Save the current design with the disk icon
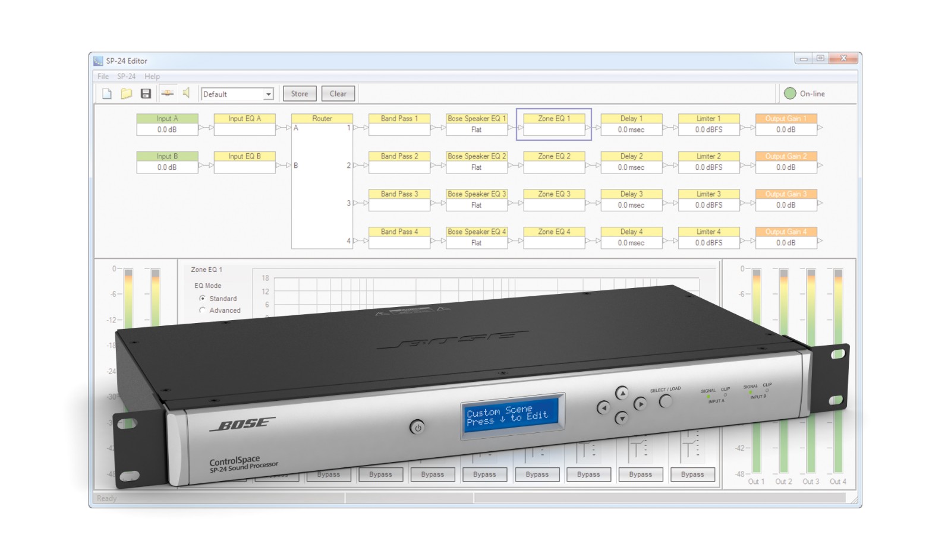Image resolution: width=951 pixels, height=560 pixels. tap(146, 93)
